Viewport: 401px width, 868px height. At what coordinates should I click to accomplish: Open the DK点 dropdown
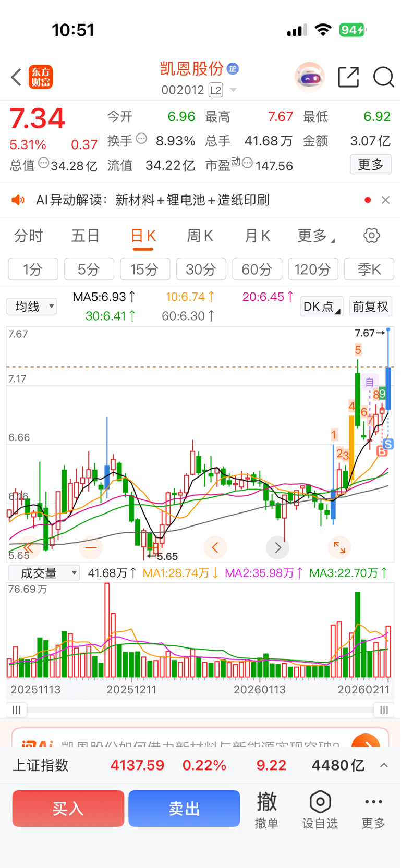click(x=322, y=307)
